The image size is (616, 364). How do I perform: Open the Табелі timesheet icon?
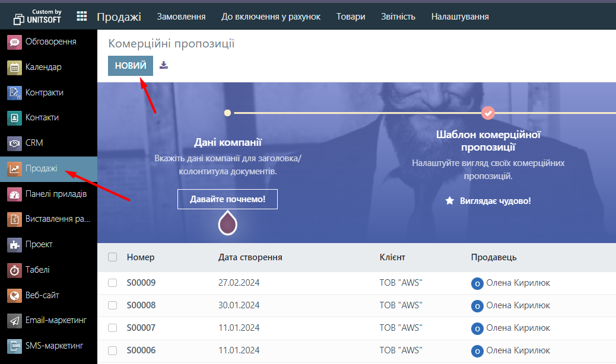(15, 270)
